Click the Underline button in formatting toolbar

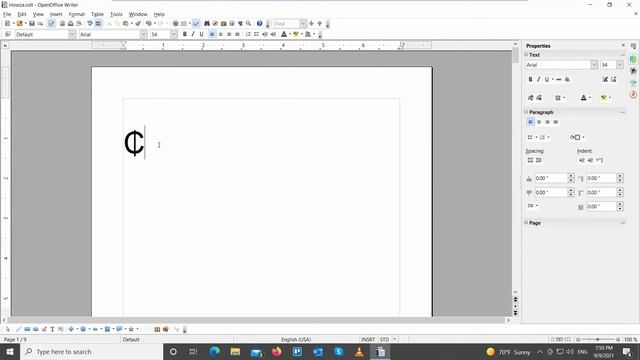point(201,35)
